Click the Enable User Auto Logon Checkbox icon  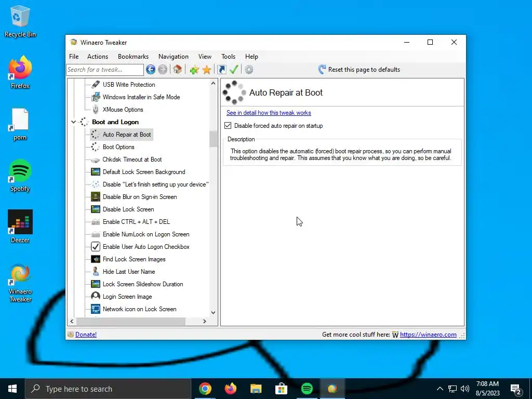(x=96, y=247)
